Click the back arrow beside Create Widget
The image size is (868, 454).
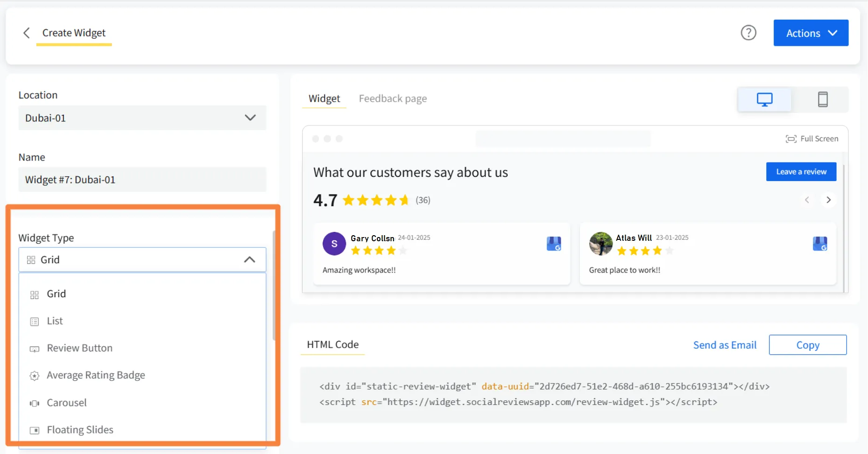[x=26, y=33]
